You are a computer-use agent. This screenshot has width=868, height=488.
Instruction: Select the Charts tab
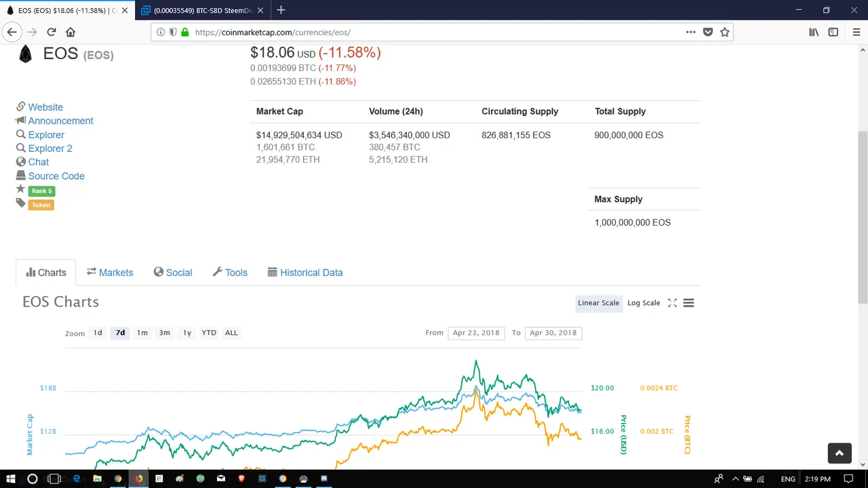pos(46,272)
